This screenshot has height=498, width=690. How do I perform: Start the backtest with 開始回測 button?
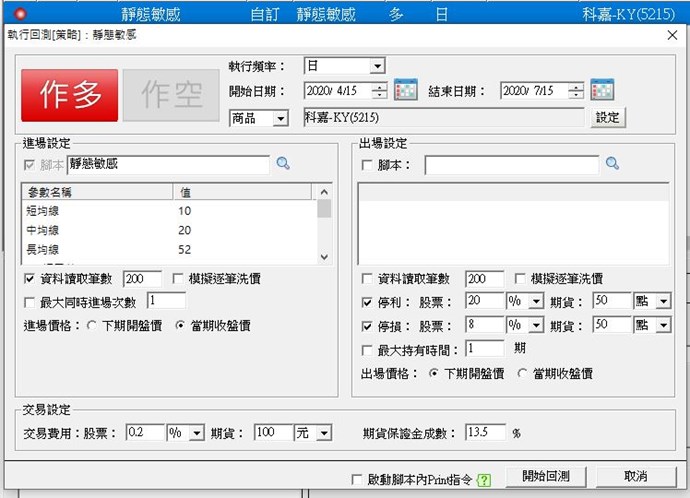545,477
